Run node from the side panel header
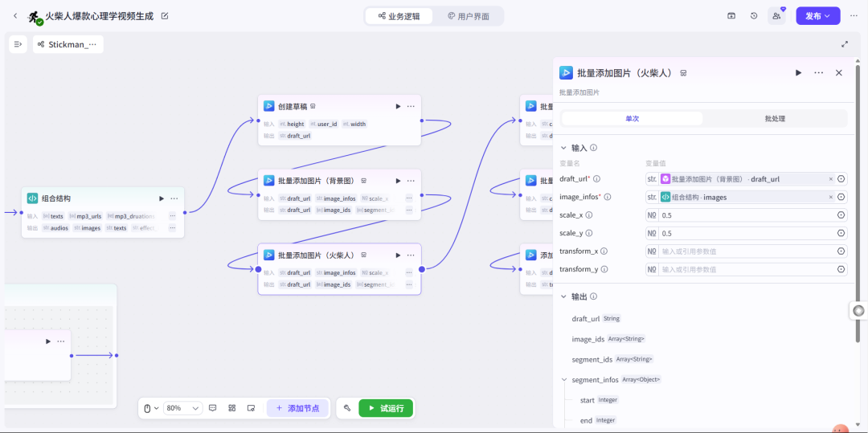The image size is (868, 433). 798,72
